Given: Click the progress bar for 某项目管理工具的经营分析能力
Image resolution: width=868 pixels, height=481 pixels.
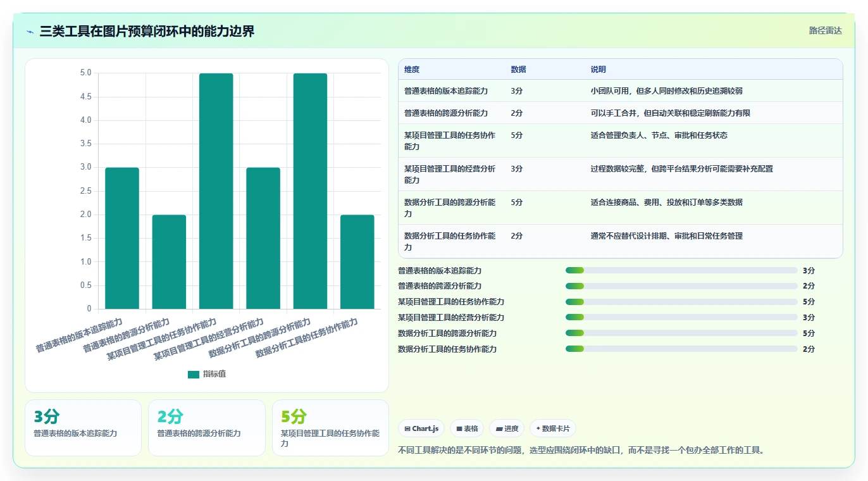Looking at the screenshot, I should 681,318.
